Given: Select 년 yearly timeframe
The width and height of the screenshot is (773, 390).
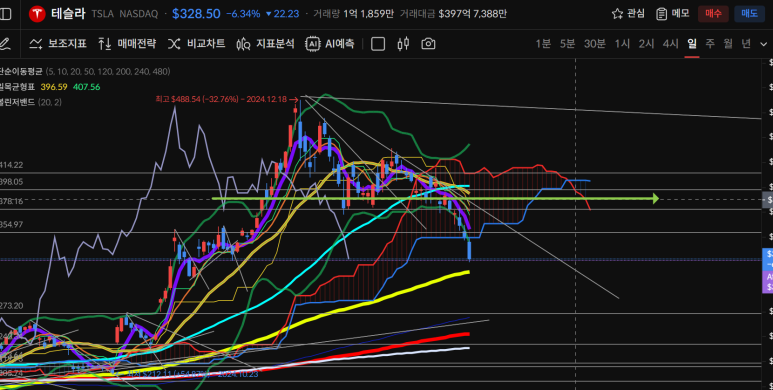Looking at the screenshot, I should [746, 44].
